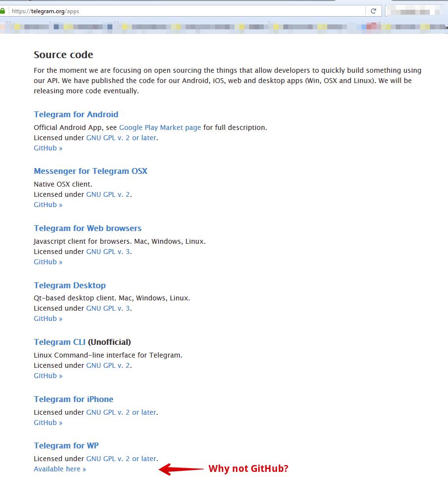Open WP's GNU GPL v. 2 or later link
The width and height of the screenshot is (448, 488).
click(121, 459)
